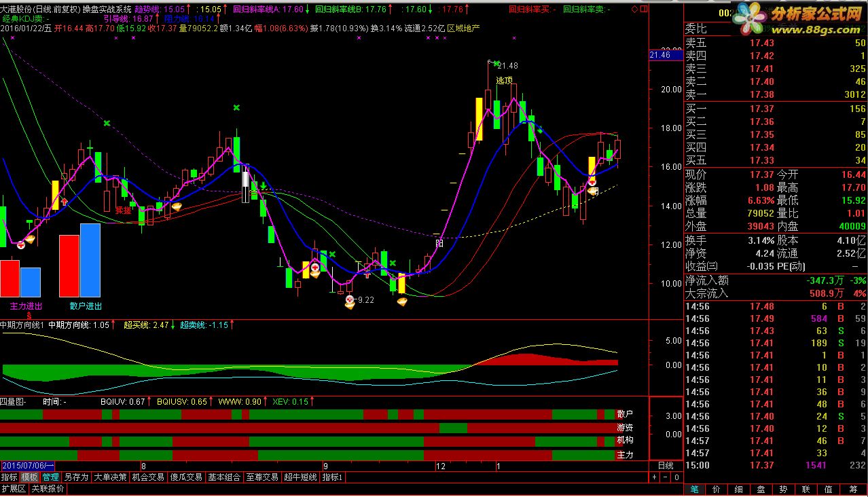Screen dimensions: 868x497
Task: Click the red plus circle above 9.22 low
Action: pyautogui.click(x=350, y=299)
